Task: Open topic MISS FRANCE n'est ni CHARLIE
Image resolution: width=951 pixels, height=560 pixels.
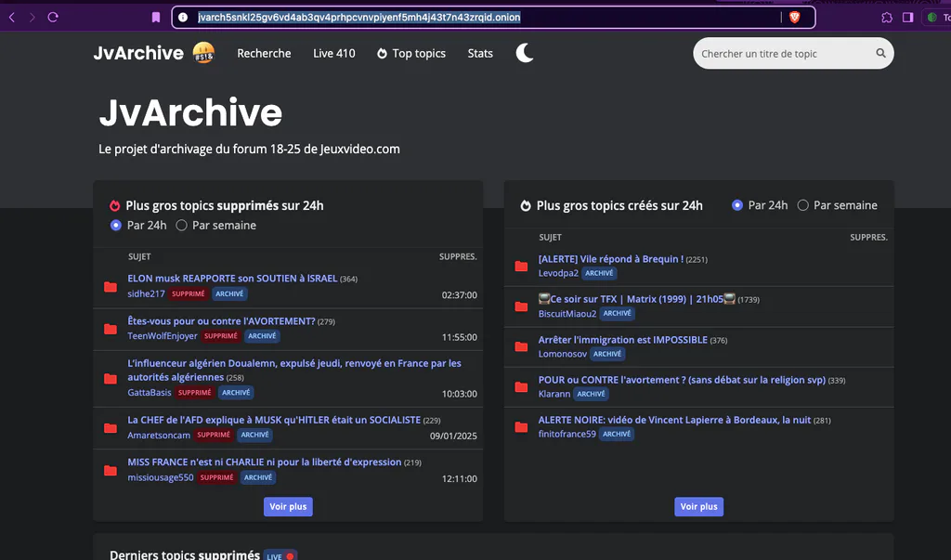Action: 265,462
